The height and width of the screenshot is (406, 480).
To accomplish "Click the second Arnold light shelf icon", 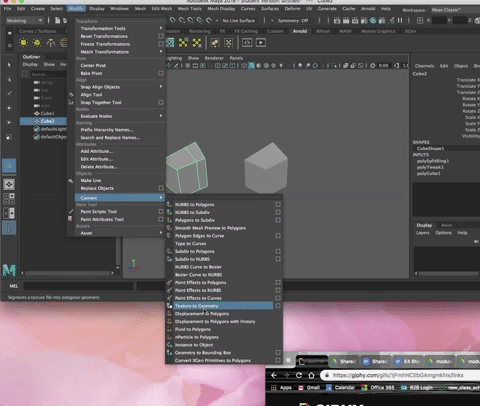I will (37, 43).
